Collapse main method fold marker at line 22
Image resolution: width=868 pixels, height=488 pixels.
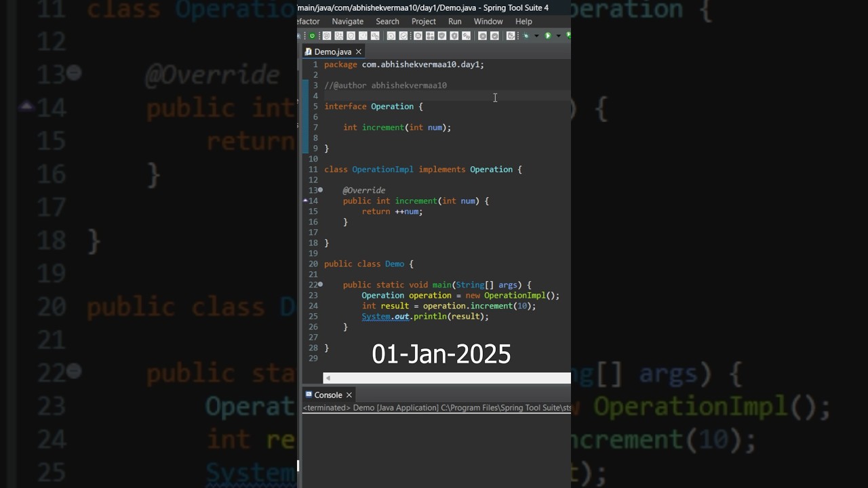click(x=320, y=285)
